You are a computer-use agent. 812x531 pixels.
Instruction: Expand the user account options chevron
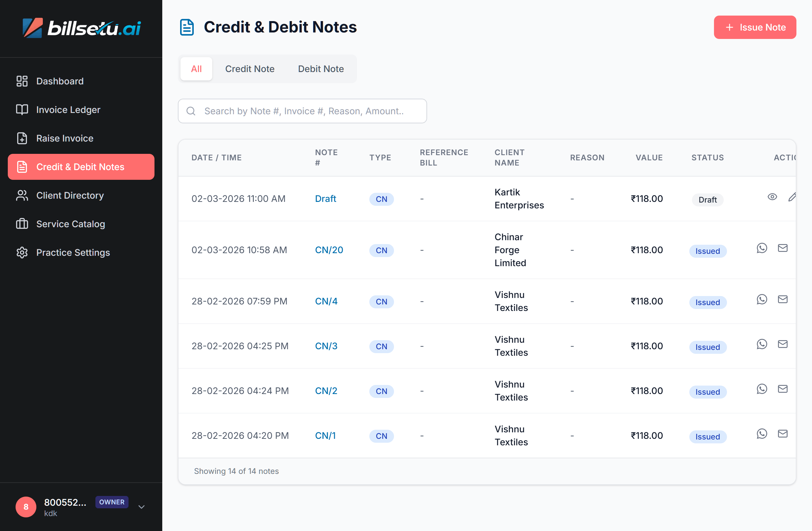point(141,507)
